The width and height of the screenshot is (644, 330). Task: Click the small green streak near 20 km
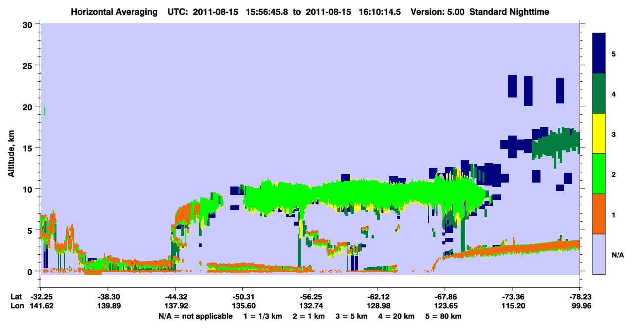pyautogui.click(x=45, y=111)
